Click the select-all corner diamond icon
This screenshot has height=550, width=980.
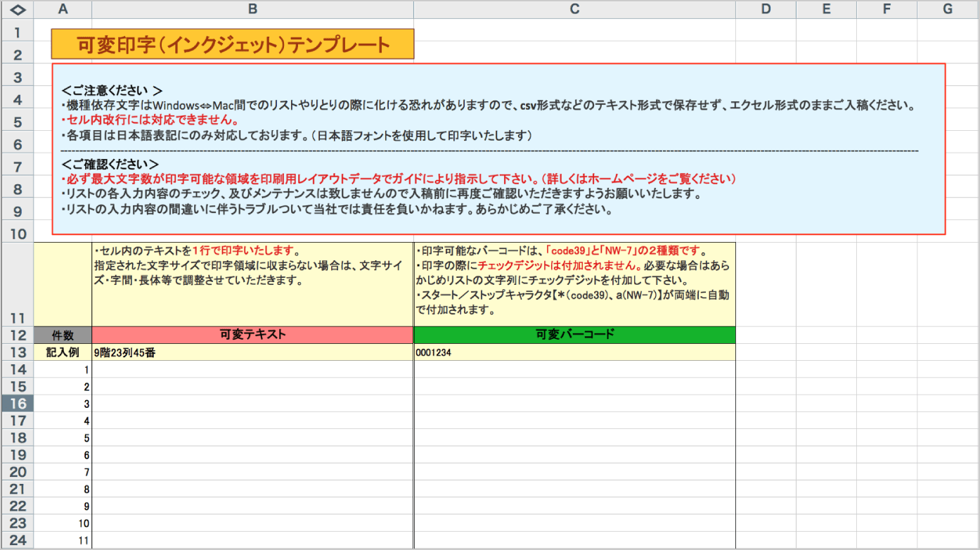click(x=18, y=9)
